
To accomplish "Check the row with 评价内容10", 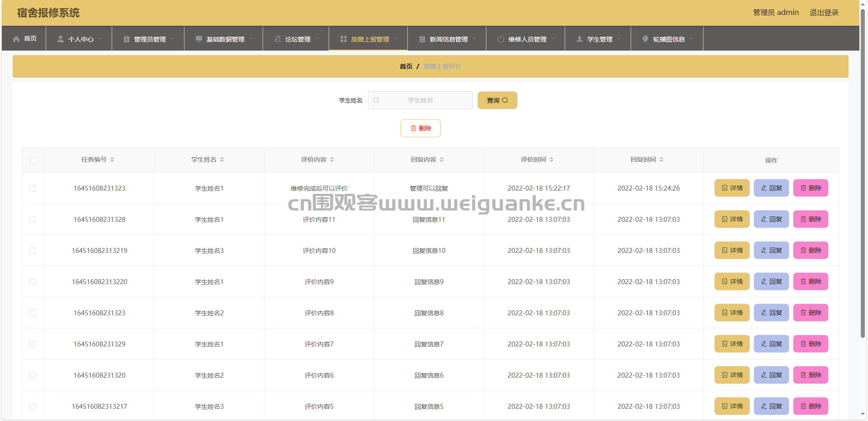I will point(33,251).
